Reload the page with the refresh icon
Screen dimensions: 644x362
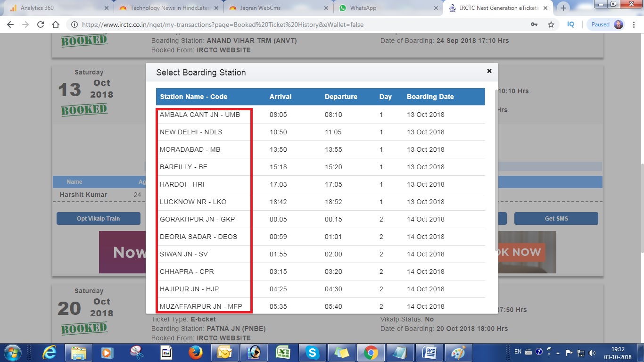(41, 25)
